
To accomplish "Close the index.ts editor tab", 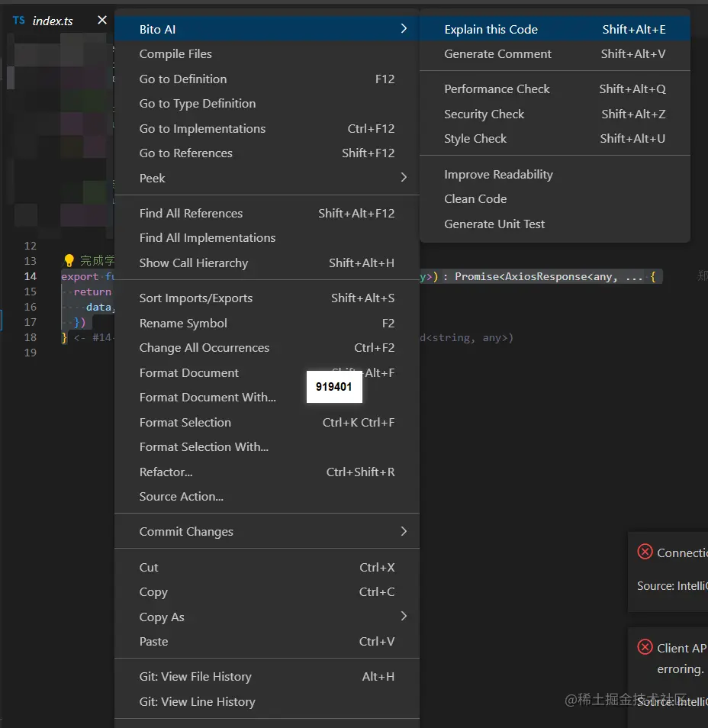I will point(102,20).
